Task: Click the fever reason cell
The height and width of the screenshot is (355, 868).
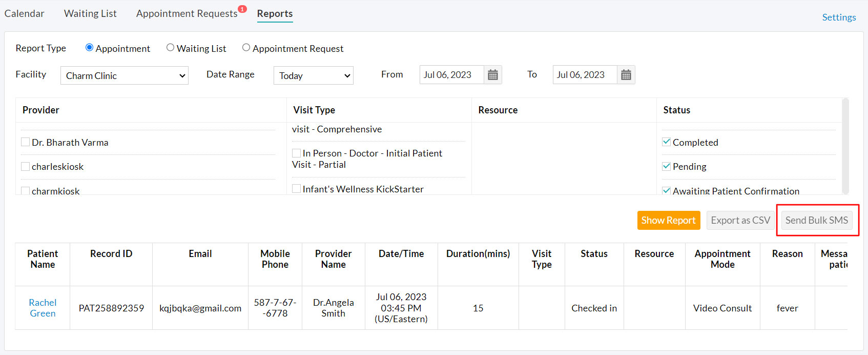Action: point(788,308)
